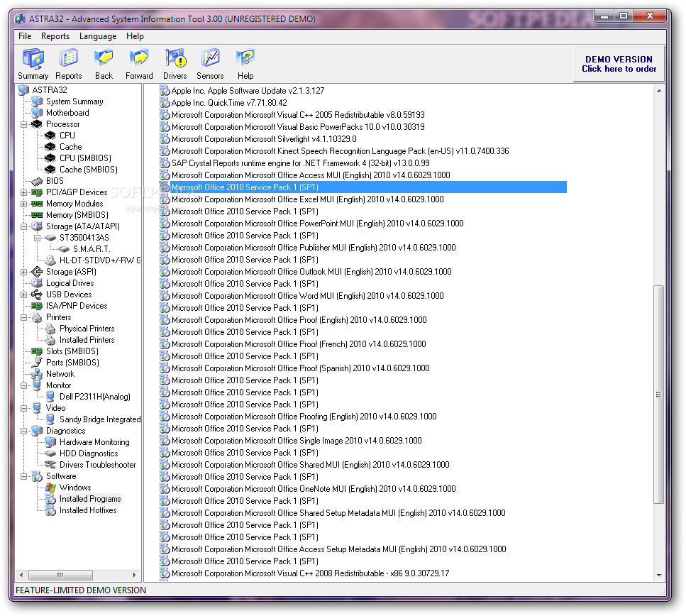Select the CPU chip icon in tree

tap(50, 136)
